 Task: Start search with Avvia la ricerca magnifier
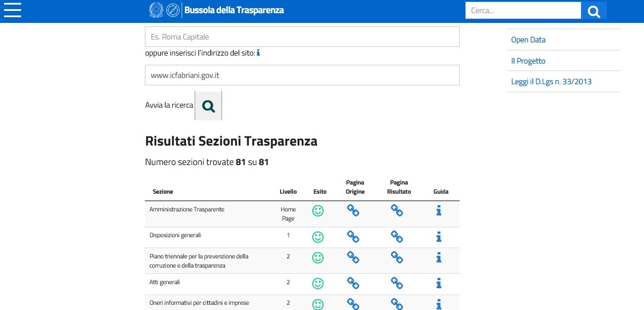click(x=208, y=105)
